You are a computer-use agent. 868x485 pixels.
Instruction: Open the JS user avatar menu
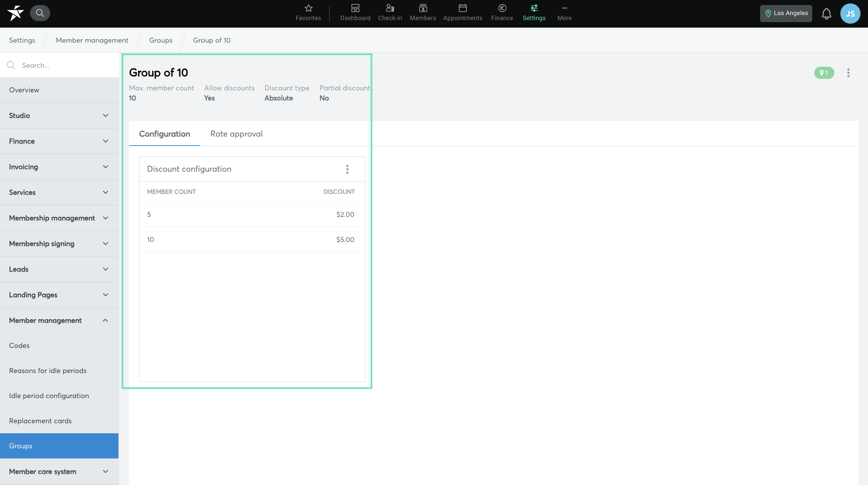coord(850,14)
